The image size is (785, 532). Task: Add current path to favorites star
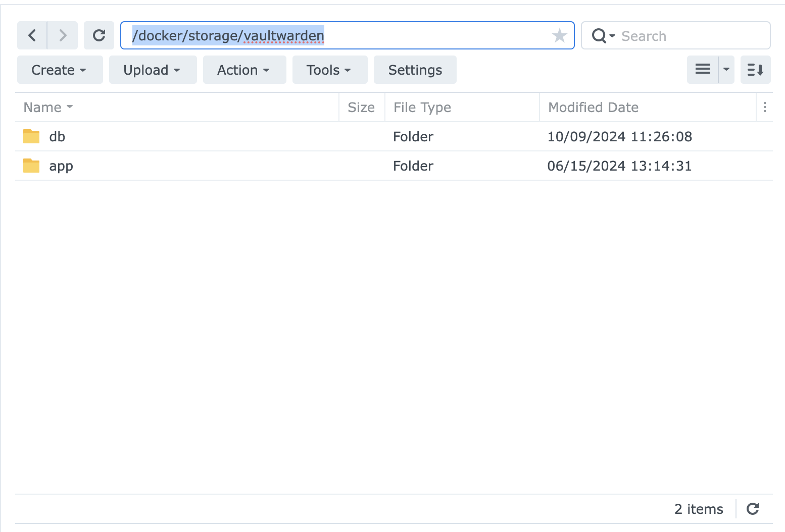559,36
